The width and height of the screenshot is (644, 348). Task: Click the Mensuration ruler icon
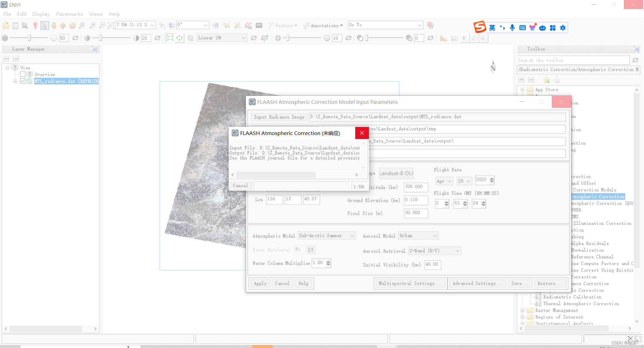443,38
